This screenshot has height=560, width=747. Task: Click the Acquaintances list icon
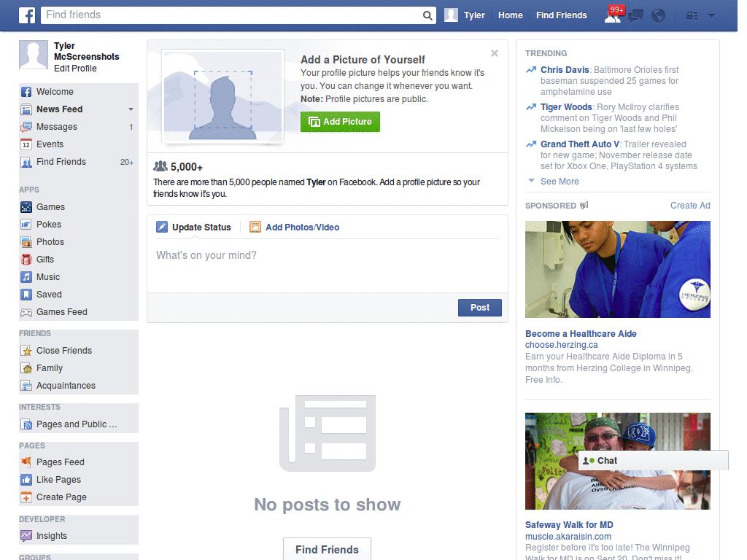(x=26, y=386)
